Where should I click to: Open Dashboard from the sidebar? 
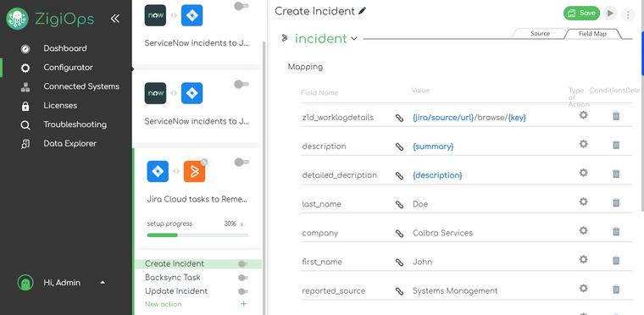(x=65, y=48)
